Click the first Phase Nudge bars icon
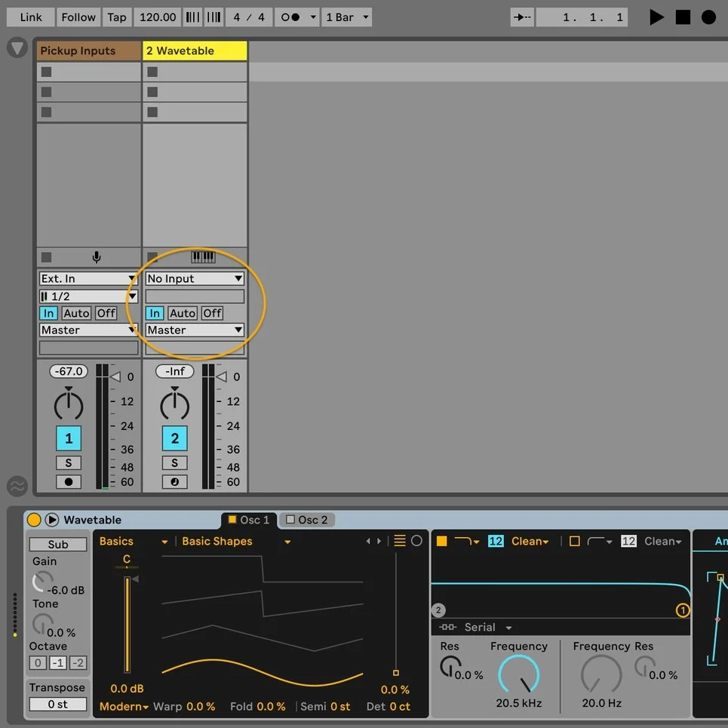Viewport: 728px width, 728px height. tap(192, 17)
